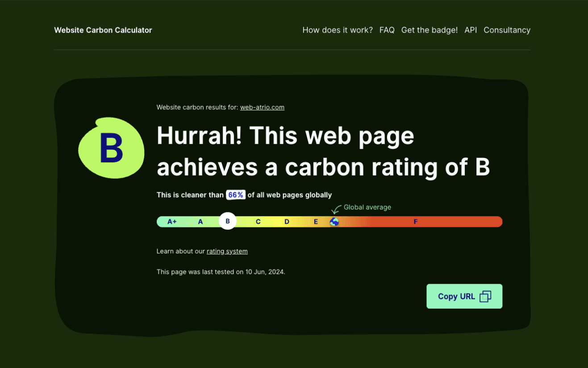
Task: Click the red F segment of rating bar
Action: coord(416,222)
